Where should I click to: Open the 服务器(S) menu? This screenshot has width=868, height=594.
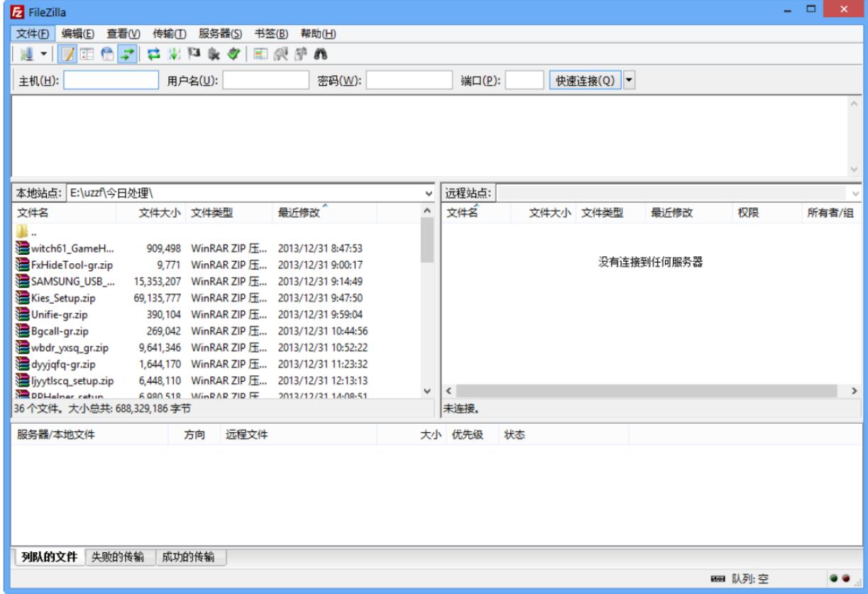(221, 33)
